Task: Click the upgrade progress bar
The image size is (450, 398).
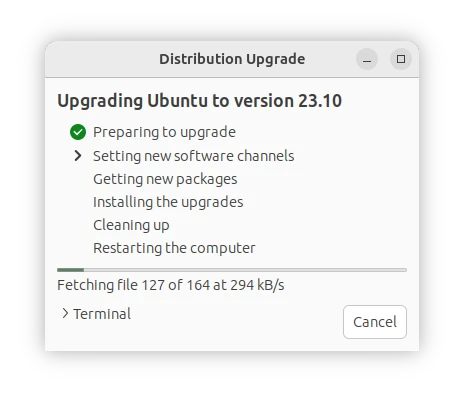Action: click(x=232, y=270)
